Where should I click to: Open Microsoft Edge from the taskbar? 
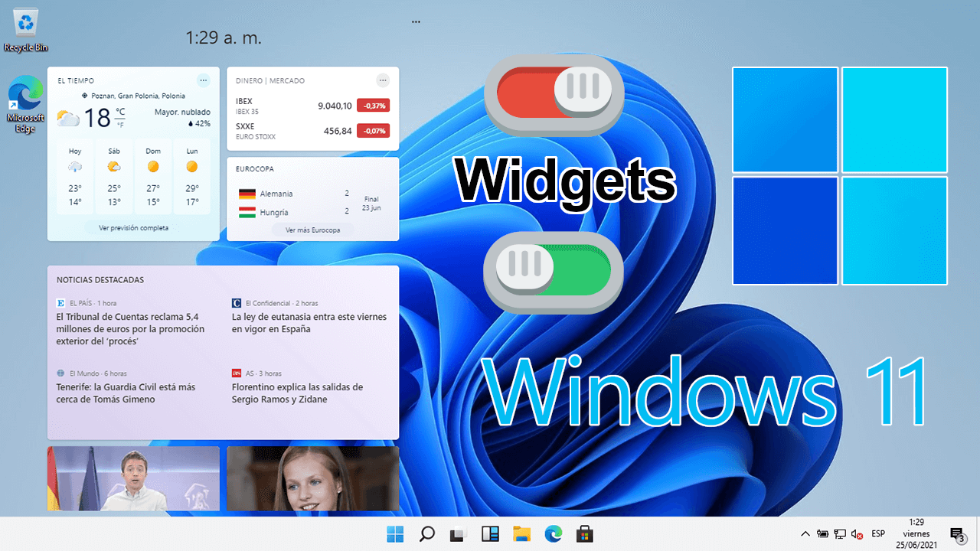[x=553, y=534]
